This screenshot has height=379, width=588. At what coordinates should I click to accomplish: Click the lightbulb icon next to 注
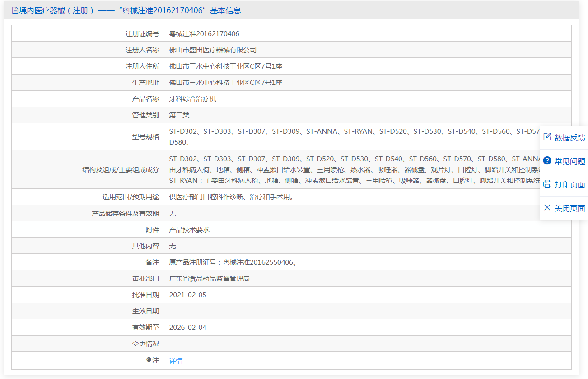point(149,360)
